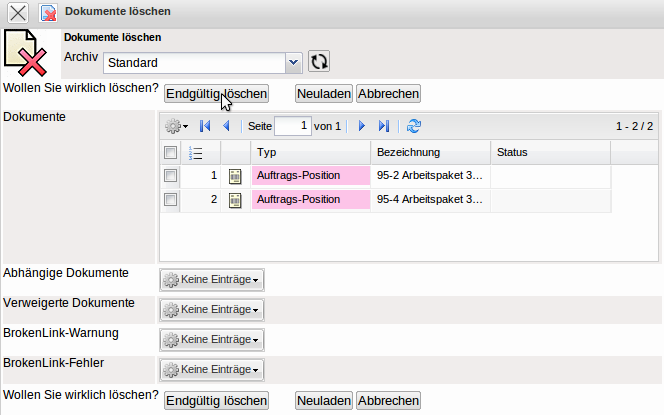664x415 pixels.
Task: Go to last page of documents
Action: 384,126
